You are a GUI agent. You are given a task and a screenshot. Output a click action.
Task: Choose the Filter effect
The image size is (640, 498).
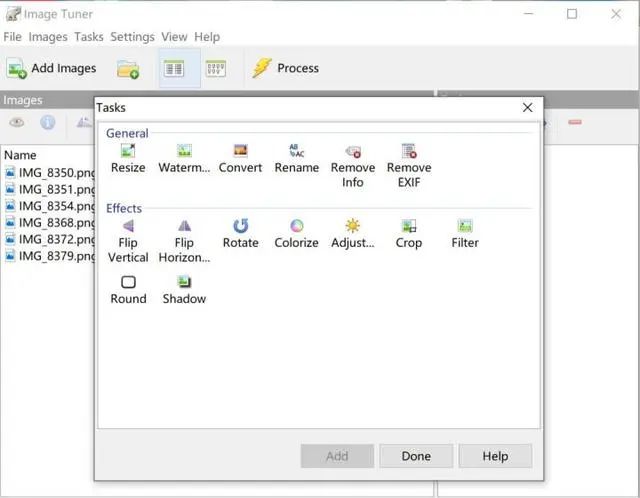(465, 234)
